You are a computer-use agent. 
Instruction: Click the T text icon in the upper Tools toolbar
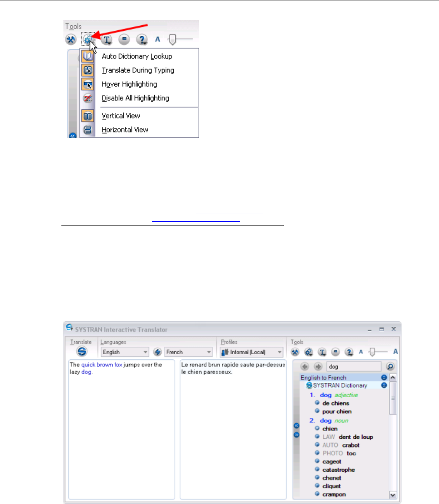point(107,40)
